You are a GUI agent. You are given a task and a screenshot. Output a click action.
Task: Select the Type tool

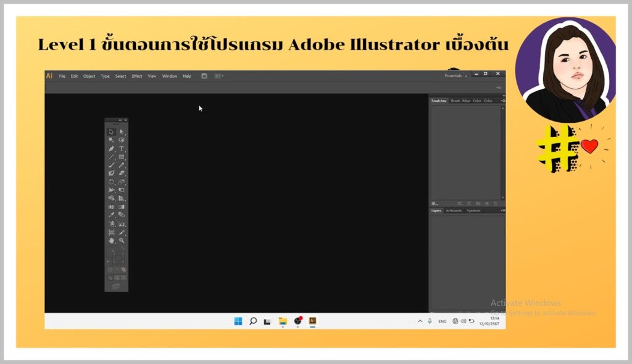coord(122,149)
